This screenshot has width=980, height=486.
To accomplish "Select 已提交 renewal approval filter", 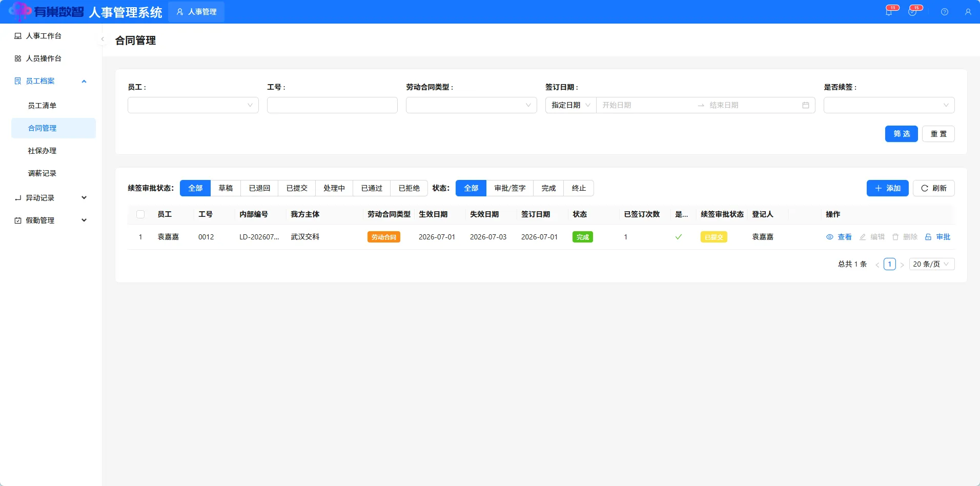I will (x=297, y=188).
